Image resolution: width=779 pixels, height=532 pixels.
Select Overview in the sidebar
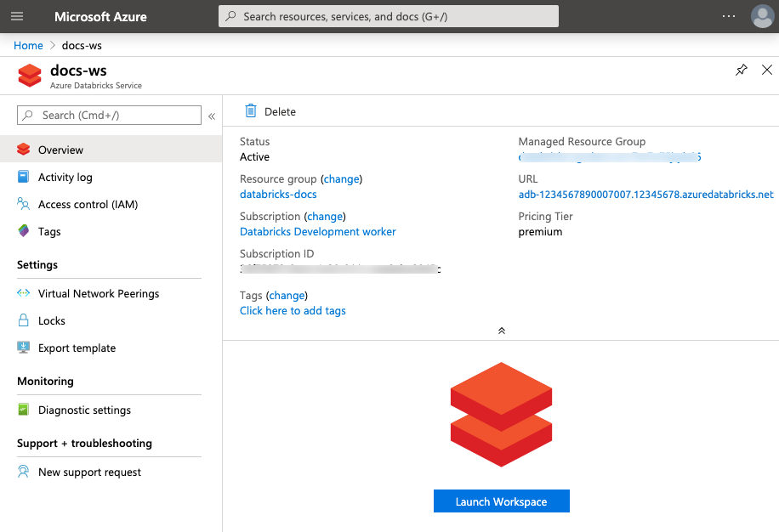[x=60, y=150]
